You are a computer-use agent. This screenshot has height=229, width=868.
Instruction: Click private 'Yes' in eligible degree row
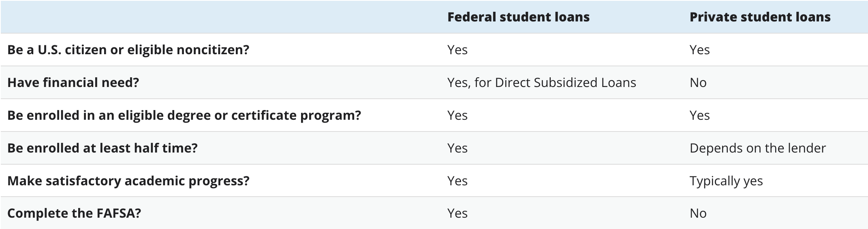coord(699,115)
